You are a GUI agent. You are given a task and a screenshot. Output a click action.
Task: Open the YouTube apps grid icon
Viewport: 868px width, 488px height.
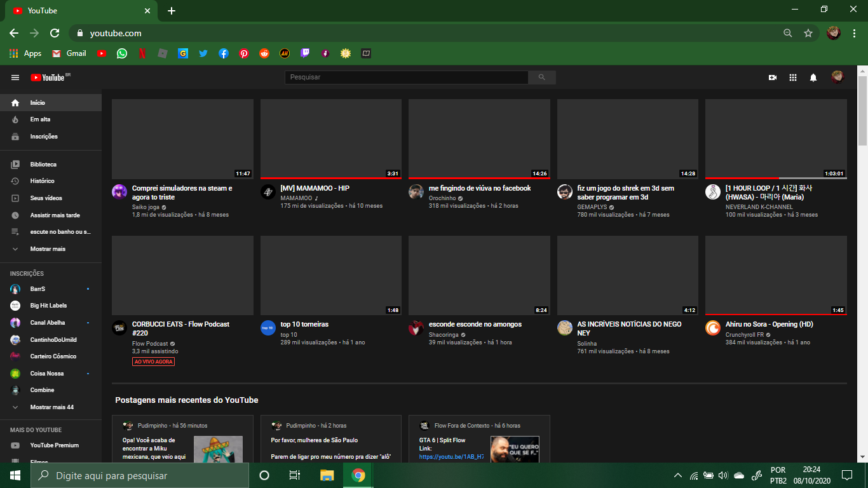click(x=793, y=78)
